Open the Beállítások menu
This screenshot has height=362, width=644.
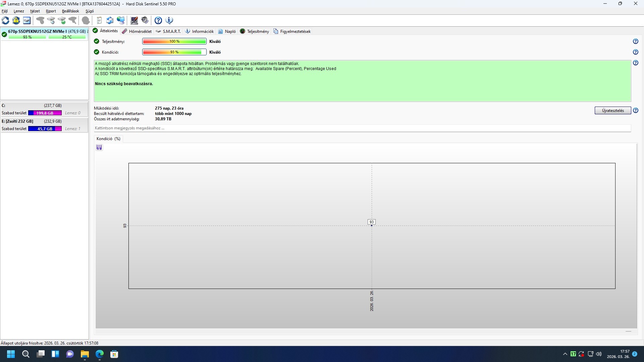point(70,11)
